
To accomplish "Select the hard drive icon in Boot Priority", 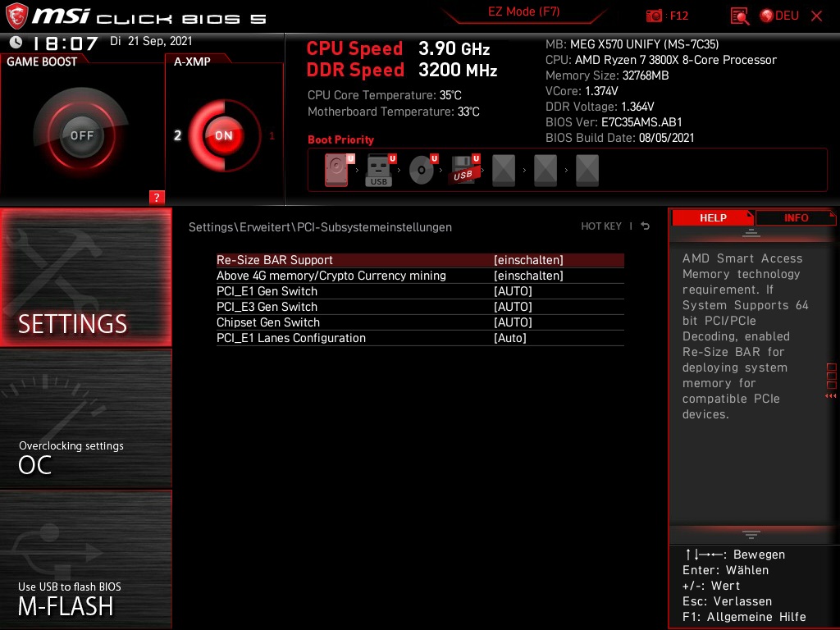I will pyautogui.click(x=336, y=169).
